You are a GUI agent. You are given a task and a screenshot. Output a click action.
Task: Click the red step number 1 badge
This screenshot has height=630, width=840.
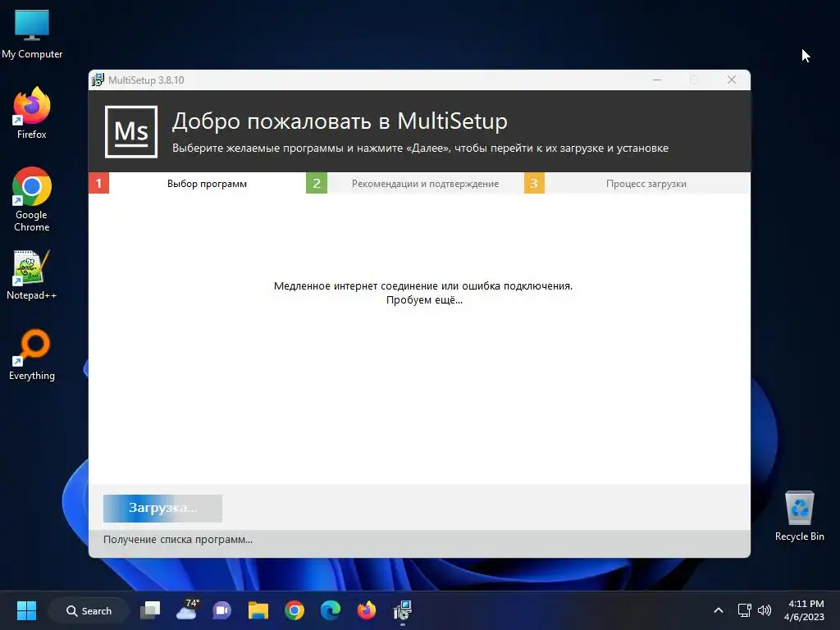[x=98, y=183]
